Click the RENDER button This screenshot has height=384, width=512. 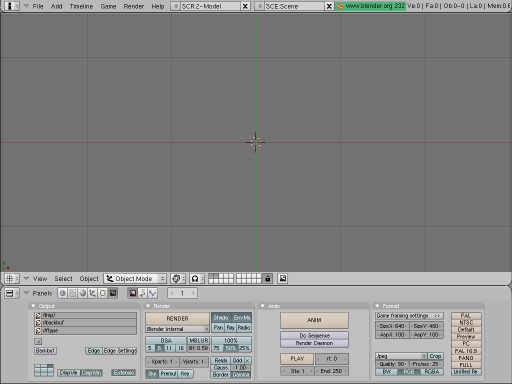(177, 319)
